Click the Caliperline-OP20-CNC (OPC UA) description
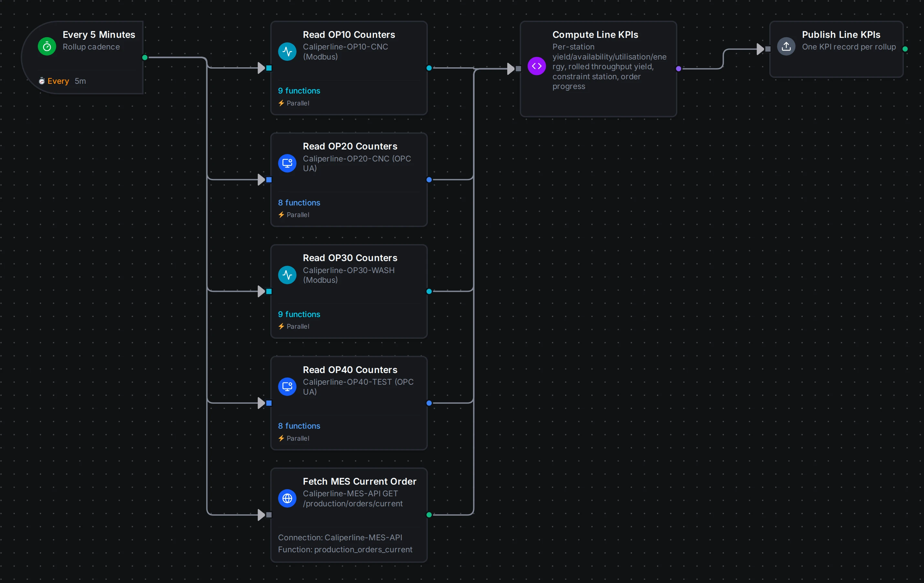 click(357, 163)
